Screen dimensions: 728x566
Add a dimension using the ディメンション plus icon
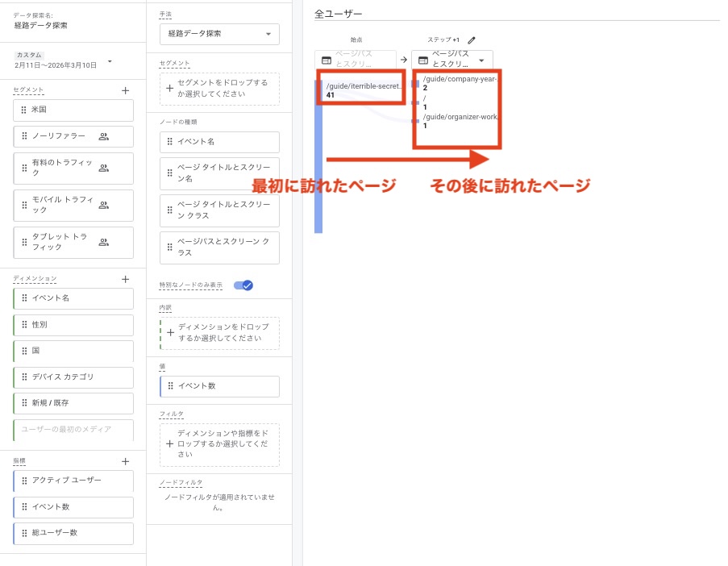(125, 279)
